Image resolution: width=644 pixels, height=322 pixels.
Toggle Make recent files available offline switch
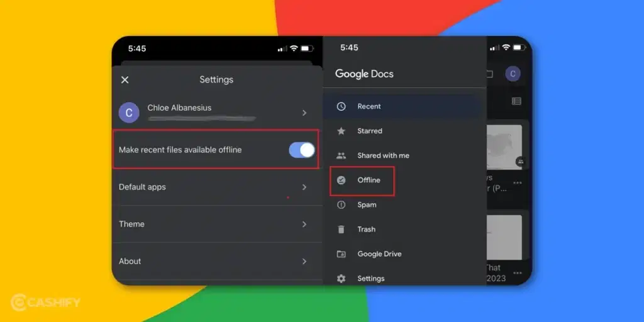(x=302, y=150)
